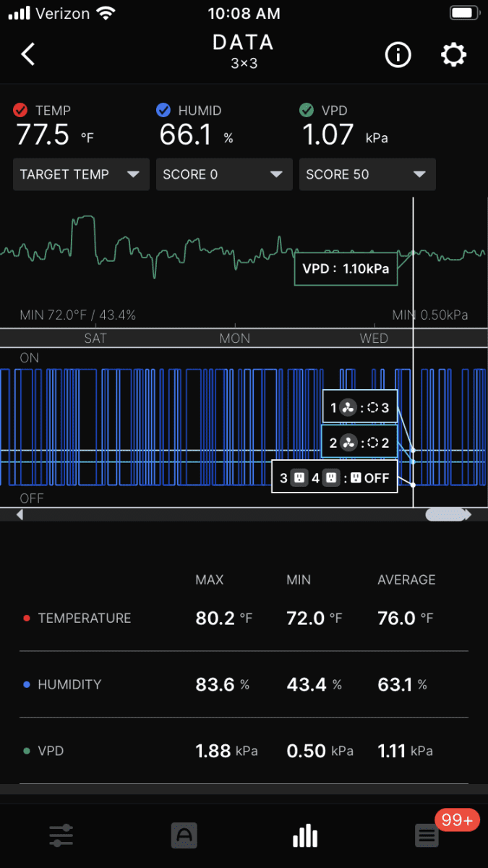Tap the VPD : 1.10kPa tooltip

click(346, 269)
